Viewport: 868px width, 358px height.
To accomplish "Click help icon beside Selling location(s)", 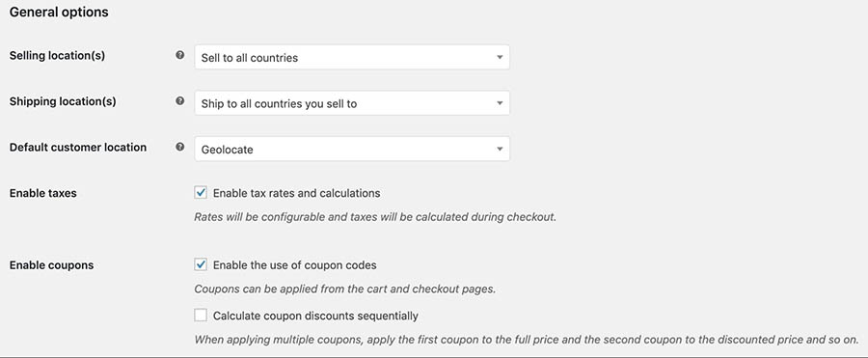I will [180, 55].
